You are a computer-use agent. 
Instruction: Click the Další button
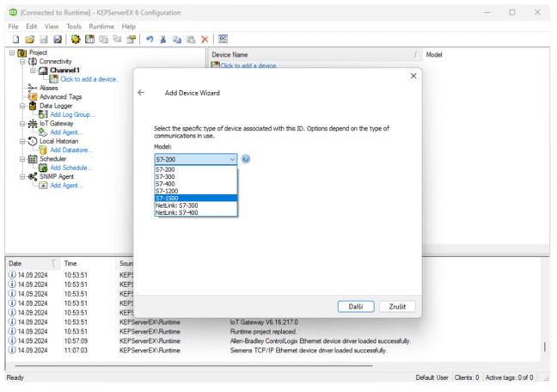point(356,306)
